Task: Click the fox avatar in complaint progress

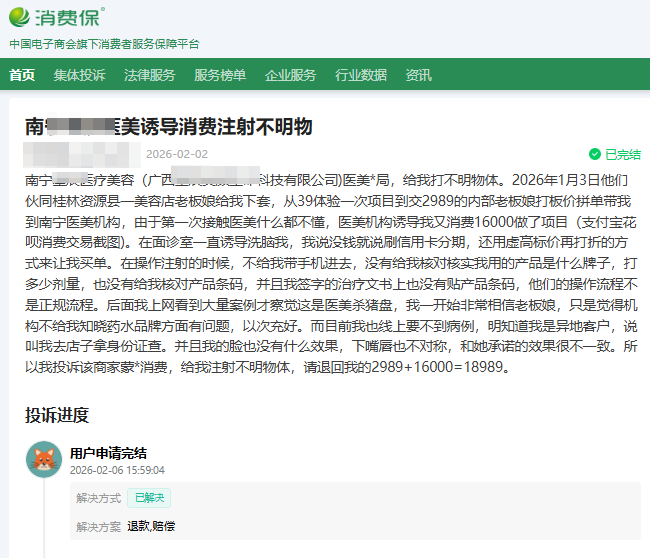Action: 44,459
